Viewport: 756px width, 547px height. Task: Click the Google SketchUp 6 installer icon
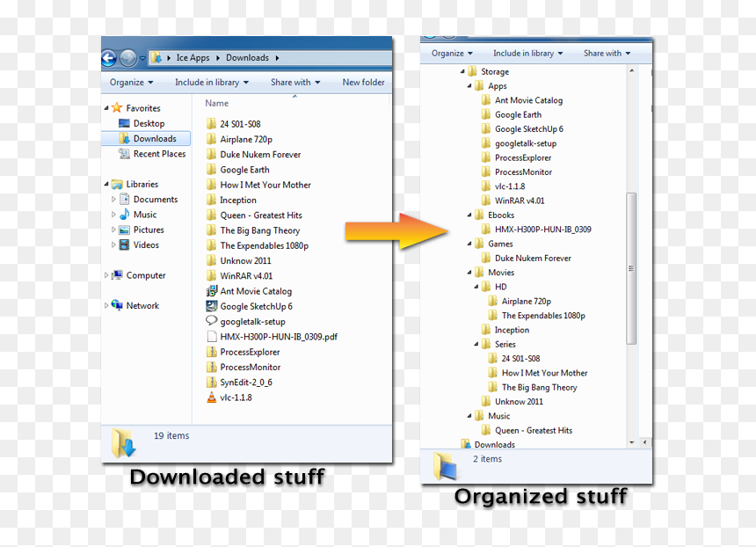coord(211,306)
